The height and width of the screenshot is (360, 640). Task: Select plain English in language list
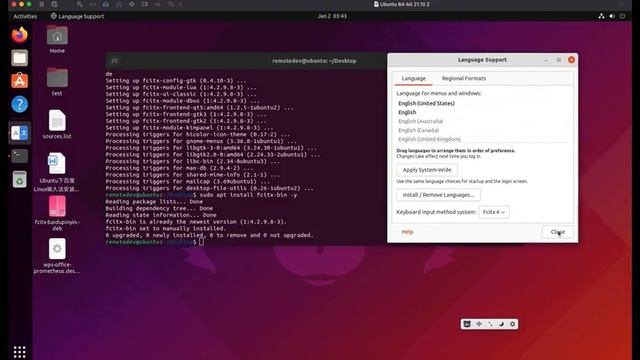(x=407, y=112)
